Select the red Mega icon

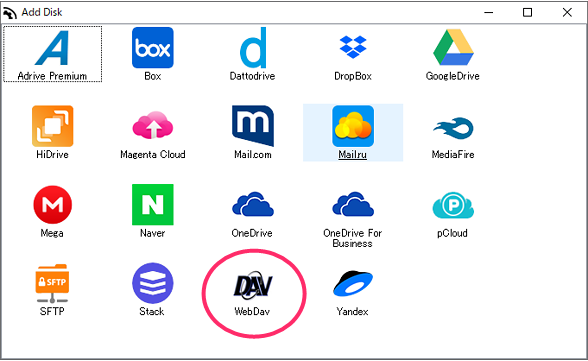pyautogui.click(x=52, y=205)
